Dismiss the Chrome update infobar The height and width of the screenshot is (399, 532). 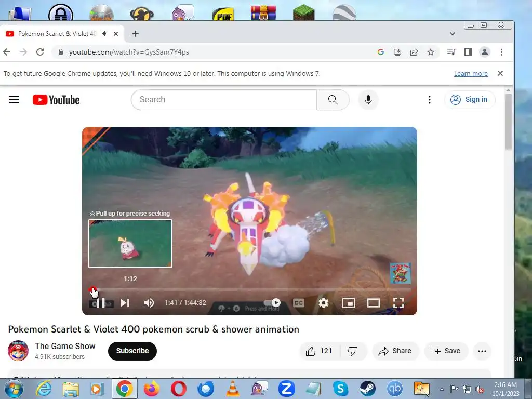pos(500,73)
